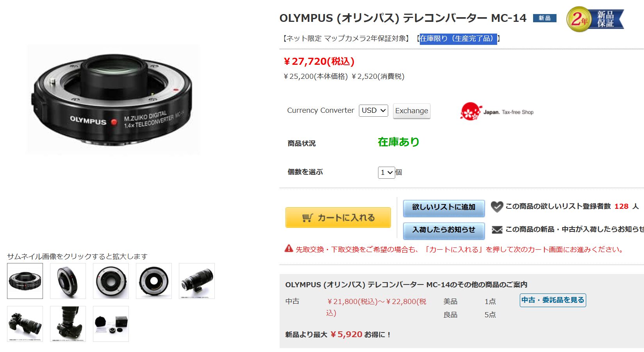The height and width of the screenshot is (352, 644).
Task: Select third thumbnail showing lens mount face
Action: click(x=111, y=281)
